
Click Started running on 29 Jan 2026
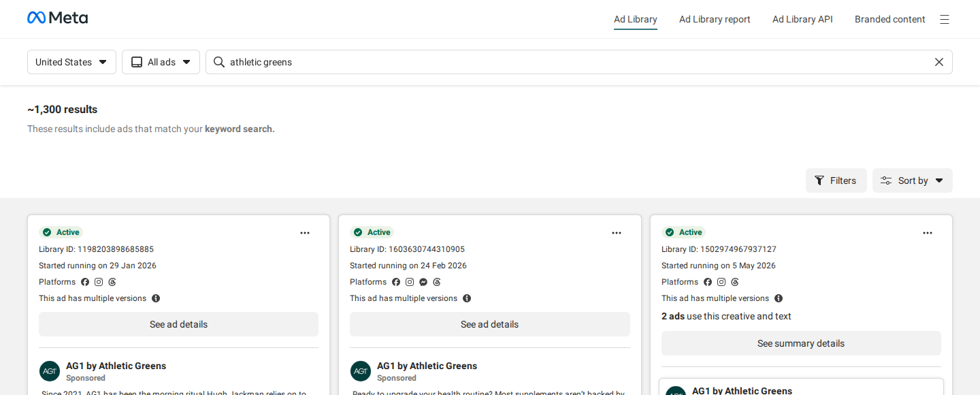[97, 266]
